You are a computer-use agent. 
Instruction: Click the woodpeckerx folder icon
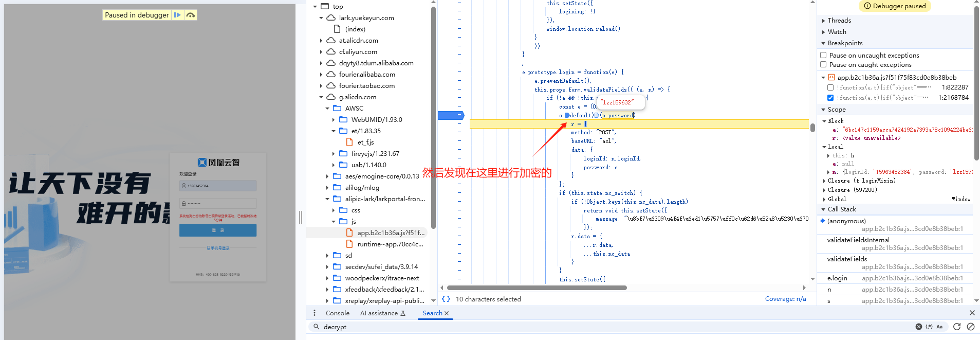tap(337, 278)
